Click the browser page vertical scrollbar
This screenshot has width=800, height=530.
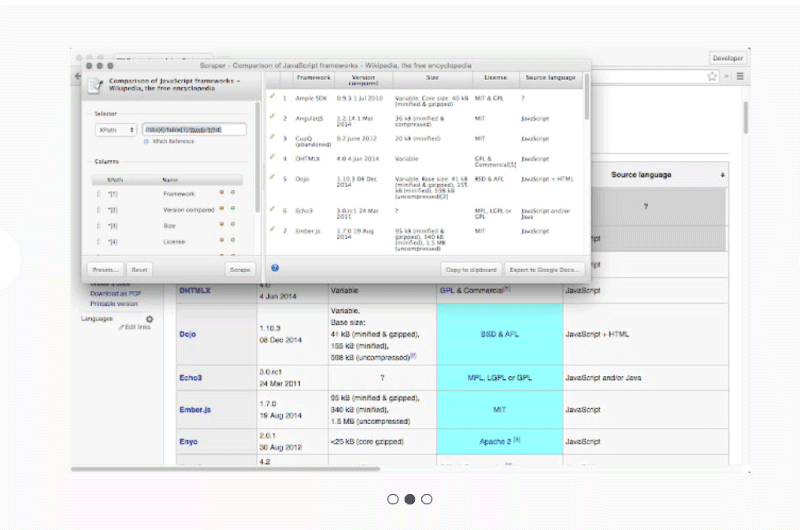[745, 118]
